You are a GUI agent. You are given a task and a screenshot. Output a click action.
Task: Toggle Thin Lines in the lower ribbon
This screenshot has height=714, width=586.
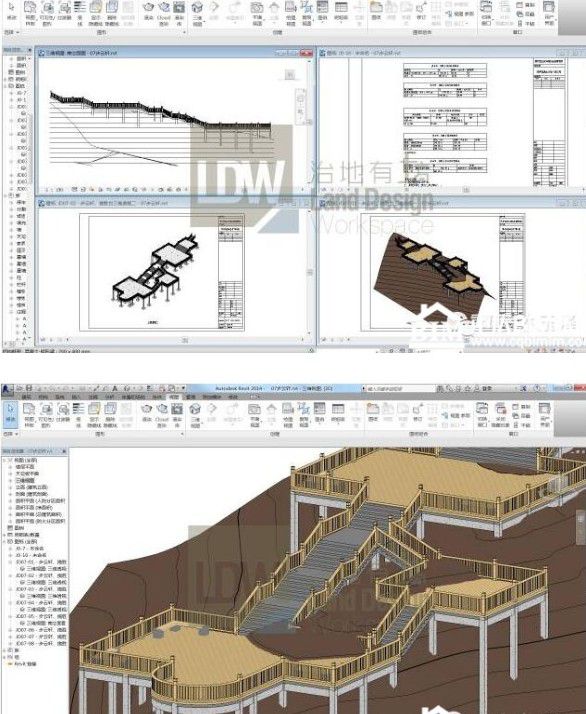[79, 414]
